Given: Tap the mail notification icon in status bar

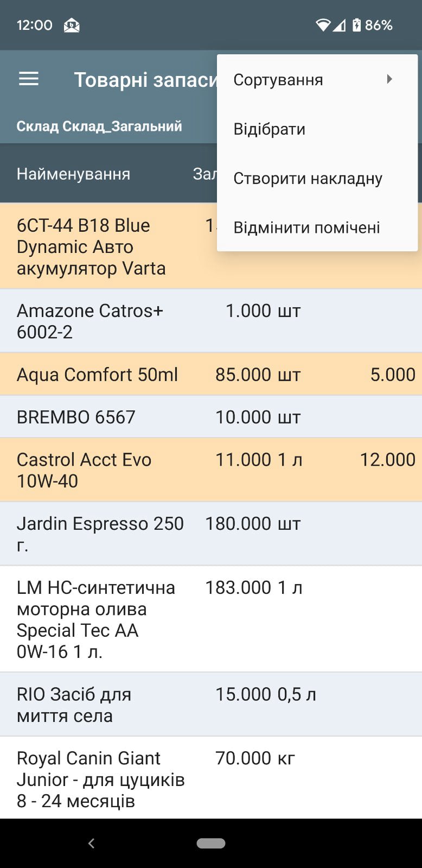Looking at the screenshot, I should coord(72,25).
